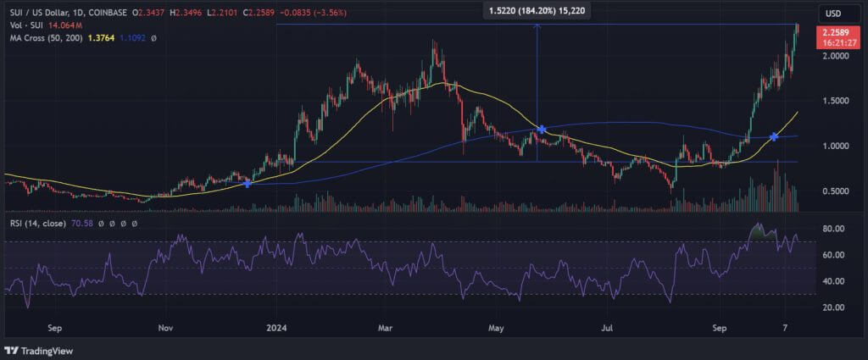Click the 80.00 RSI axis label

click(x=832, y=229)
